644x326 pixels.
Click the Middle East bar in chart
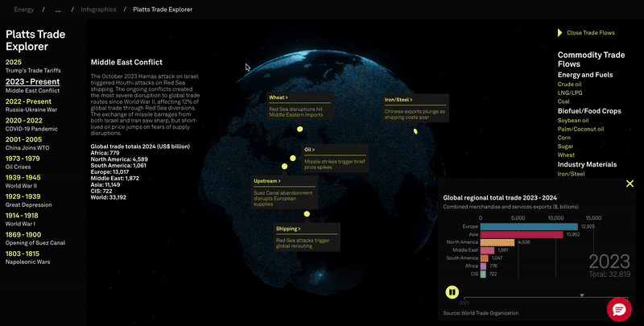(x=488, y=250)
